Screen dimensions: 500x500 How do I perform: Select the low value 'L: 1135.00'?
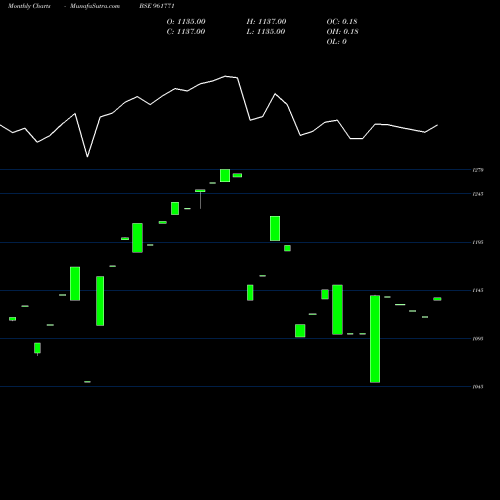click(x=266, y=32)
